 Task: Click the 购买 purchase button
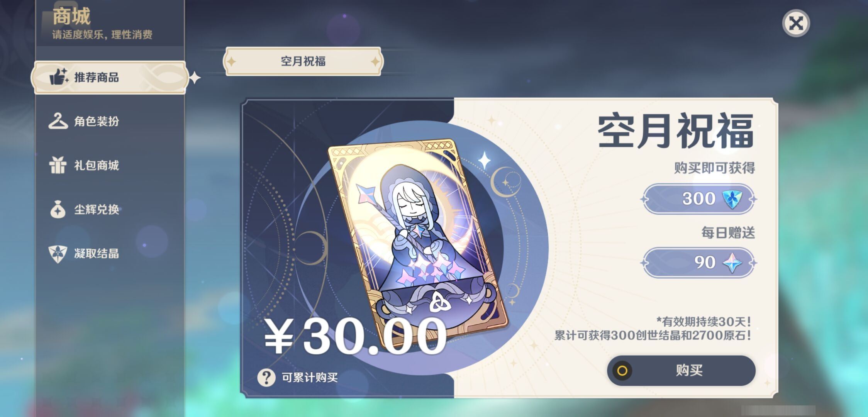point(682,371)
